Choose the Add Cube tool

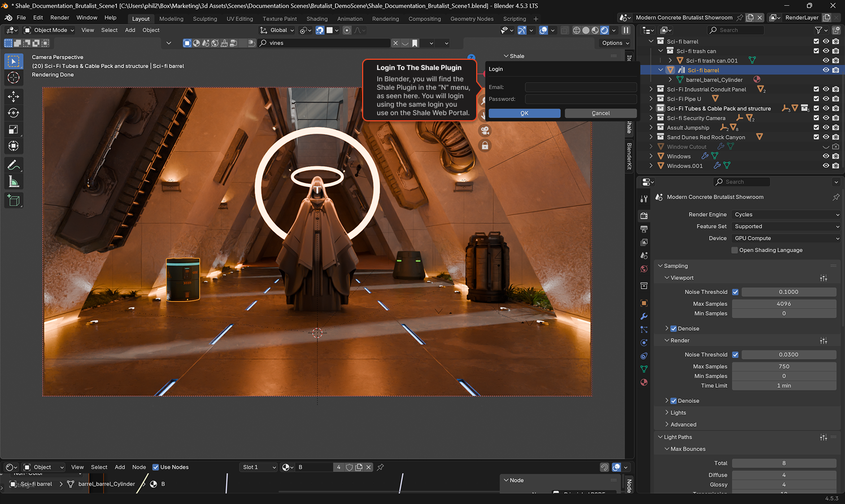[14, 200]
